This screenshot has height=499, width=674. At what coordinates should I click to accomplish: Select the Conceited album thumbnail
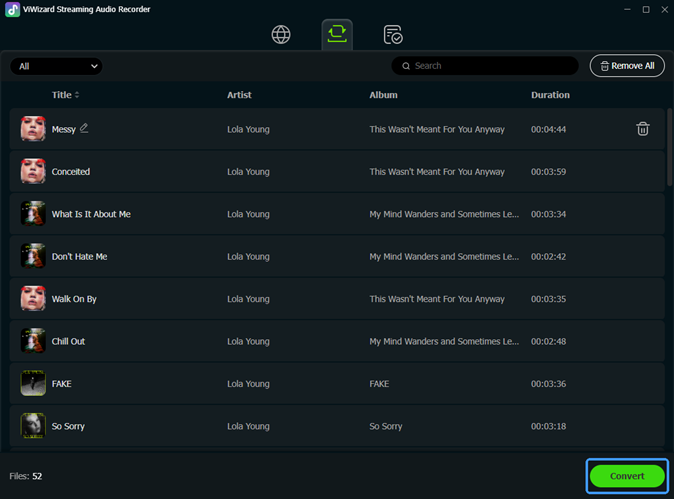33,171
